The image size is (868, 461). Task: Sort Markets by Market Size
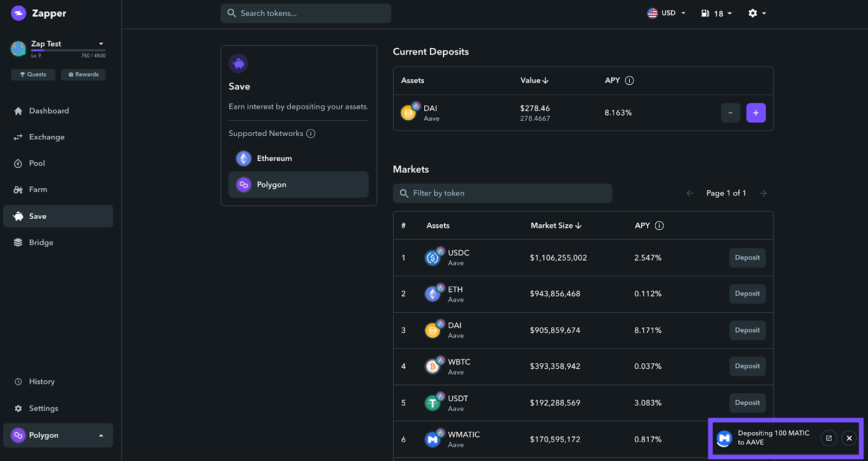[556, 225]
